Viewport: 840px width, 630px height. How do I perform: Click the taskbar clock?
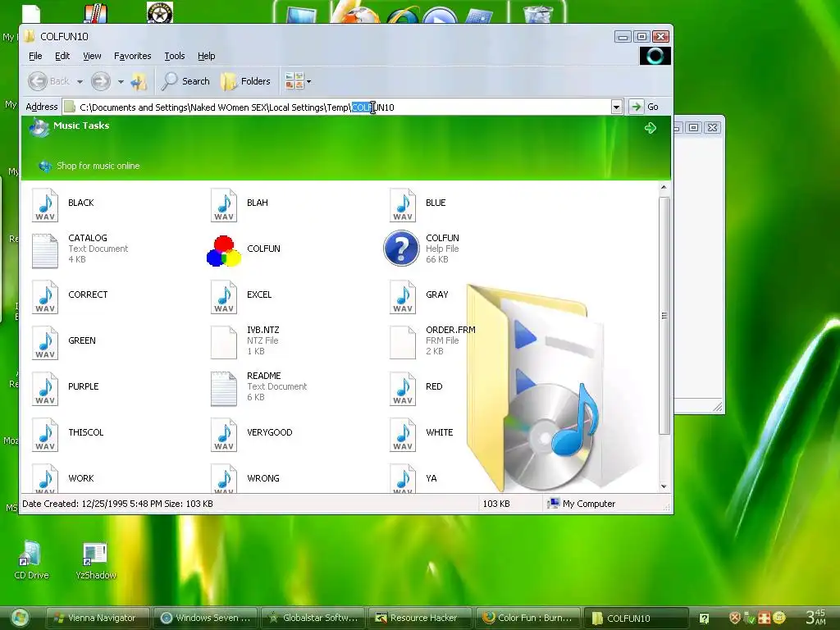tap(816, 617)
